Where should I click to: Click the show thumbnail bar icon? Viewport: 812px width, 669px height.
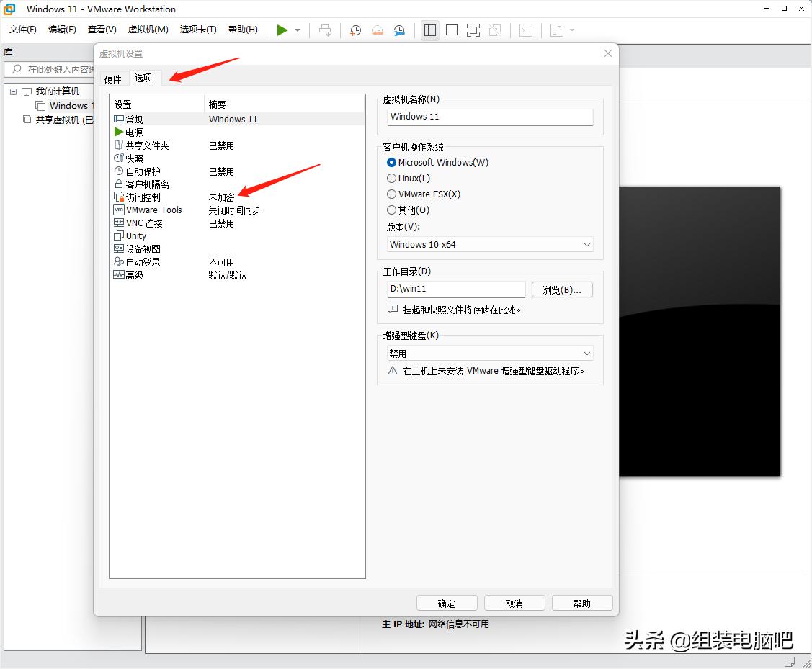452,30
